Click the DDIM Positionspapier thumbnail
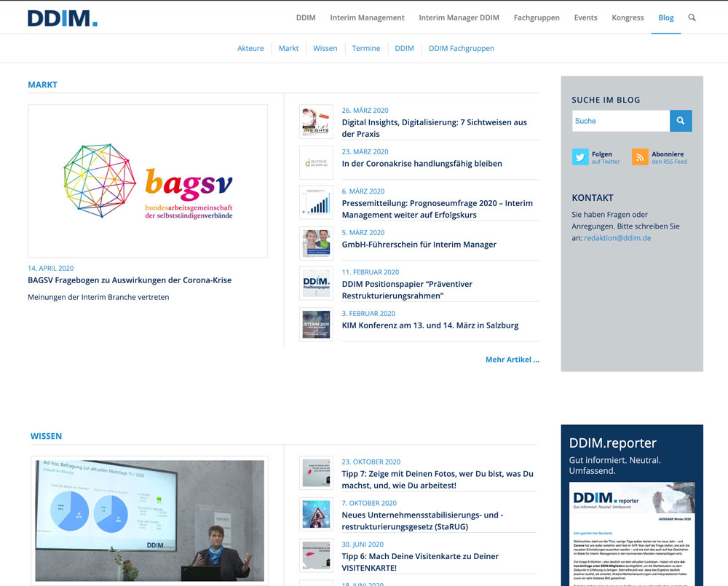 (x=316, y=284)
